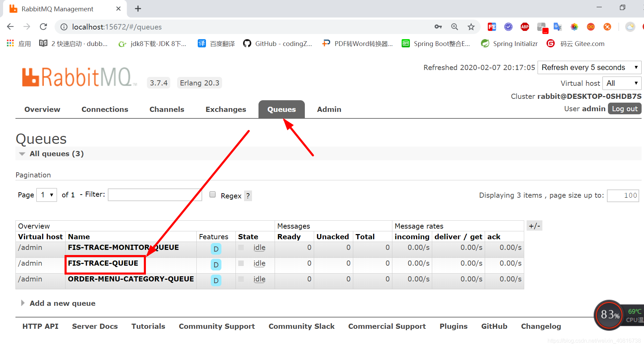Viewport: 644px width, 347px height.
Task: Open the GitHub codingZ bookmark
Action: tap(278, 44)
